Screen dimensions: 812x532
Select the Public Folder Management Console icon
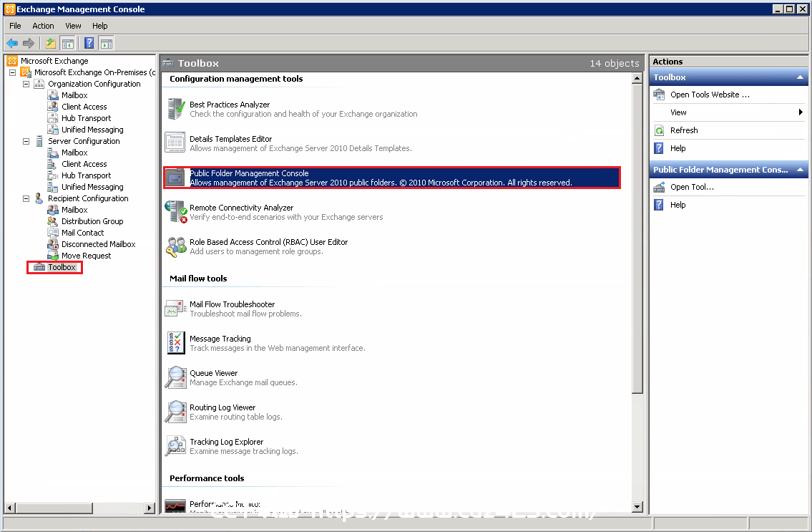coord(175,178)
